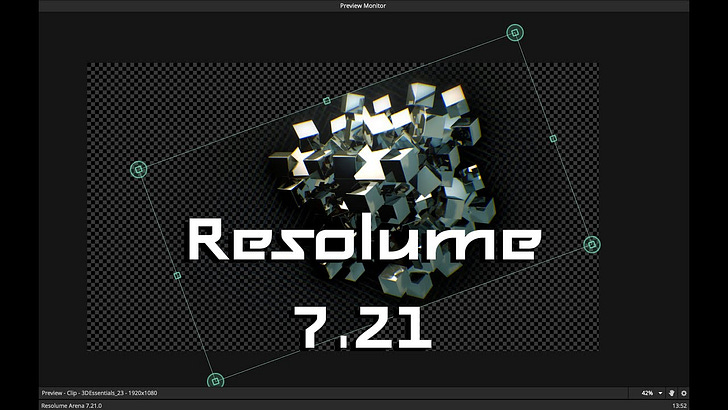Image resolution: width=728 pixels, height=410 pixels.
Task: Click the right edge midpoint scale handle
Action: pyautogui.click(x=553, y=138)
